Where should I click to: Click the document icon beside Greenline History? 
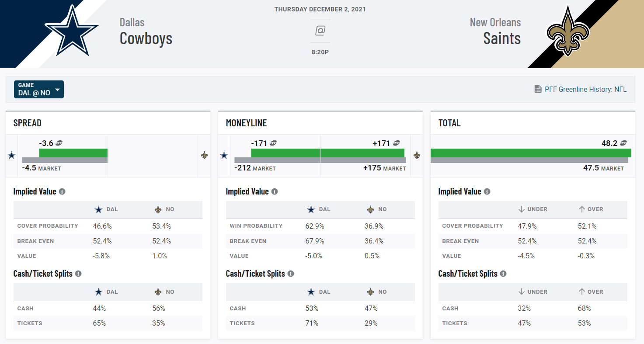tap(538, 89)
